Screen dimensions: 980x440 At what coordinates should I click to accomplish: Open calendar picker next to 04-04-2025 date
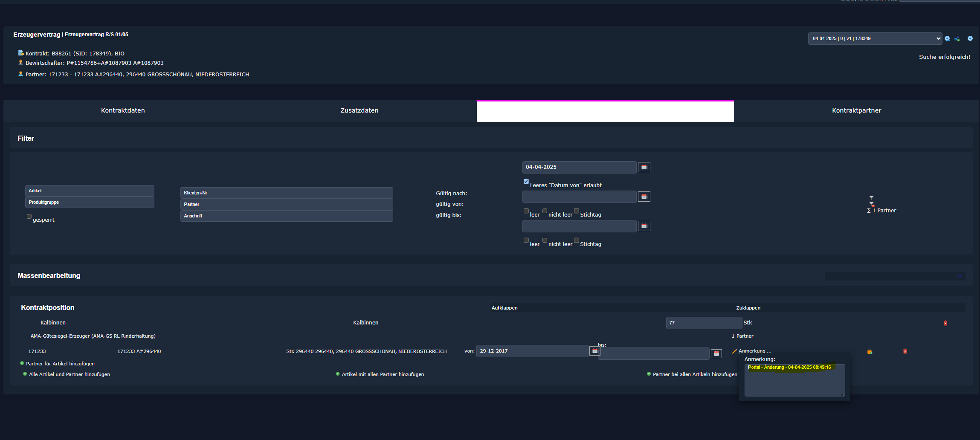pos(644,167)
